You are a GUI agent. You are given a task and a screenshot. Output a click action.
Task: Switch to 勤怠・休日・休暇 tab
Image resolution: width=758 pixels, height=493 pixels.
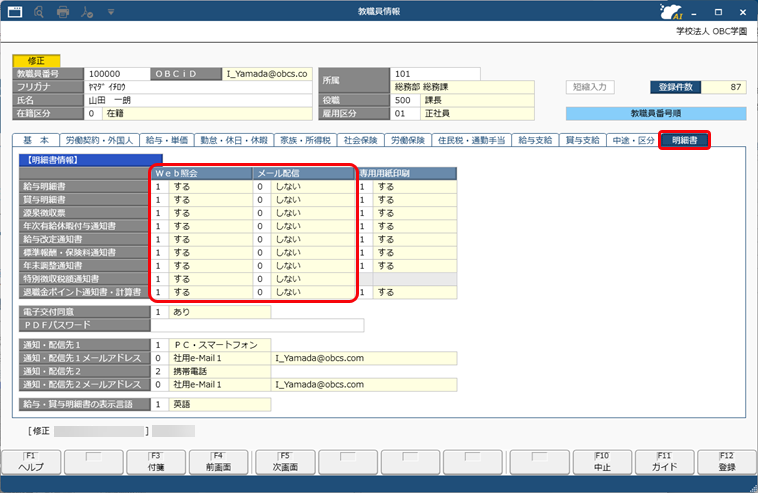tap(234, 140)
